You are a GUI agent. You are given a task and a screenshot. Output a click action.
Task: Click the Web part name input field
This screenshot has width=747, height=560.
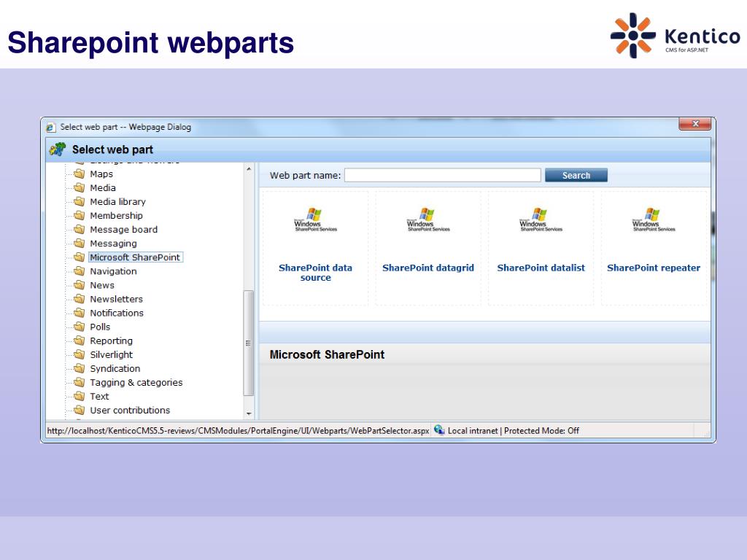click(443, 175)
